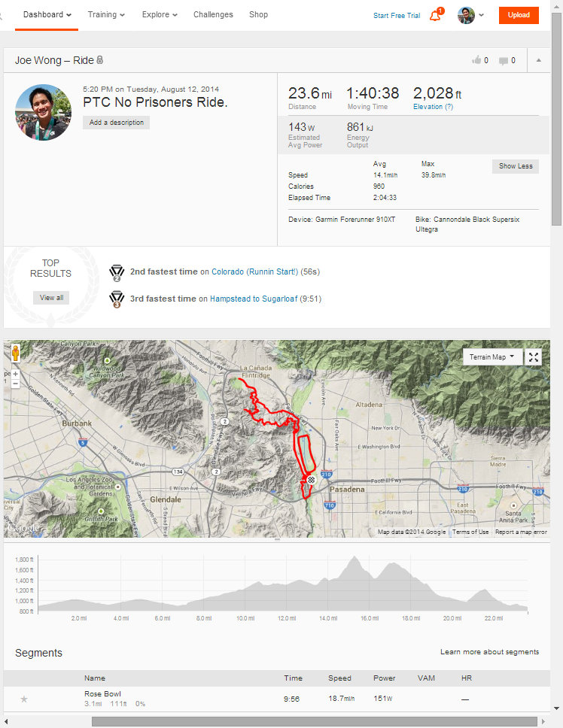The height and width of the screenshot is (728, 563).
Task: Open the profile avatar dropdown
Action: point(470,15)
